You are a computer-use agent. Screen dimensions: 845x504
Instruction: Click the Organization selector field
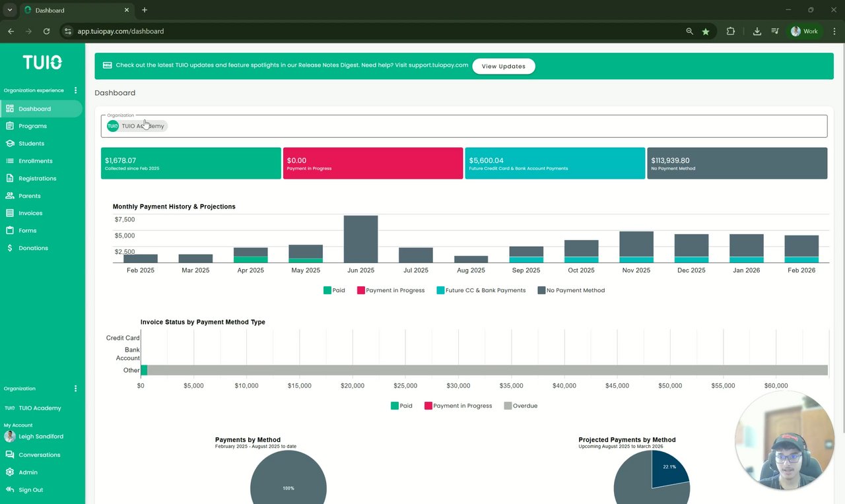[464, 126]
